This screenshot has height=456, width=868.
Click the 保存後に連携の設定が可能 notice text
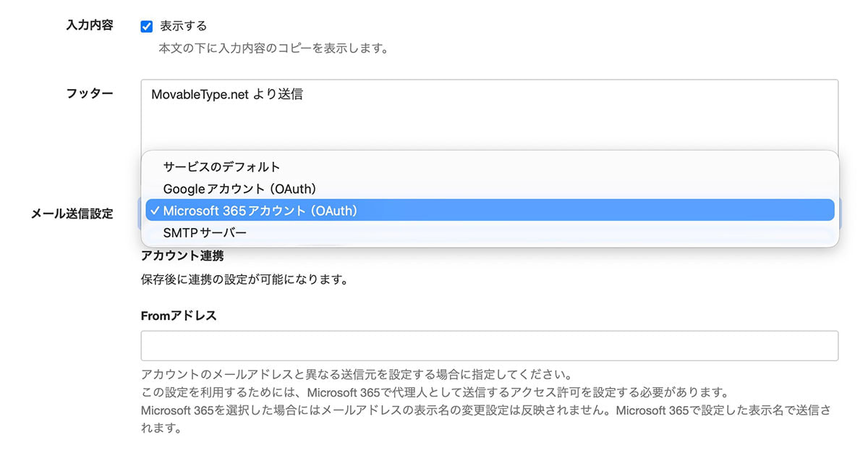click(x=244, y=279)
